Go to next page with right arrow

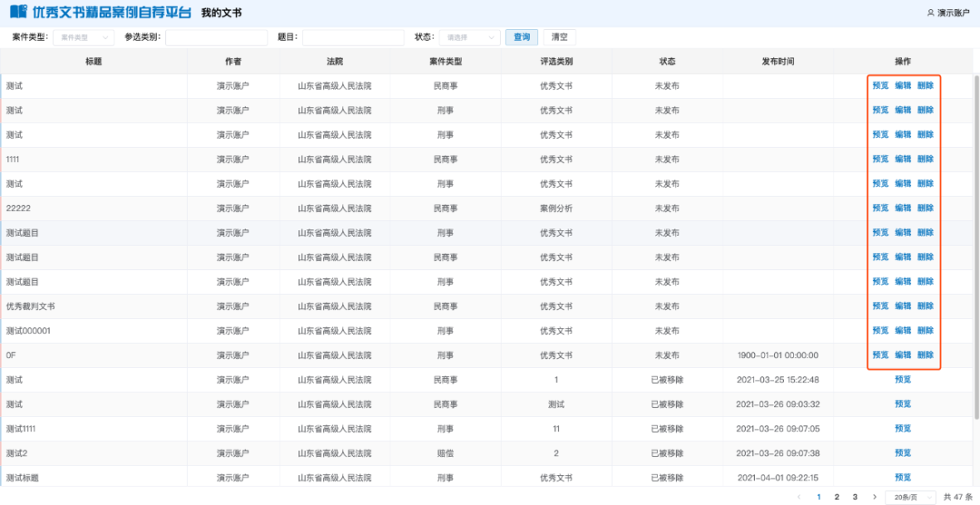tap(874, 497)
